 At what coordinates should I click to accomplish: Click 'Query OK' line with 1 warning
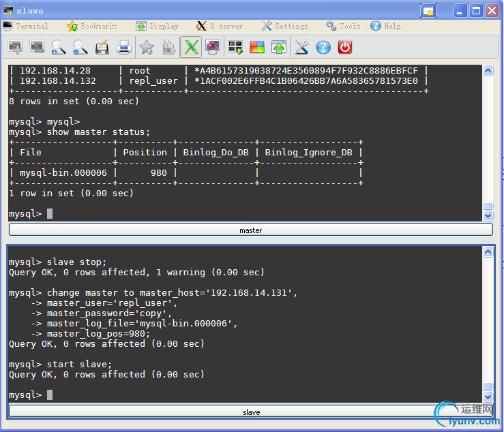[x=136, y=273]
